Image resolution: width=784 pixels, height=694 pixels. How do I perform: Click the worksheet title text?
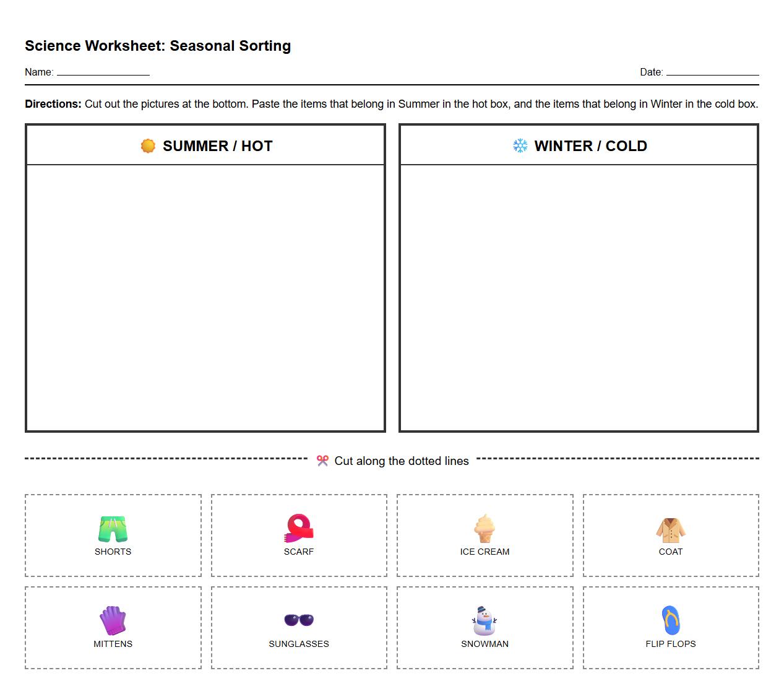pos(158,45)
